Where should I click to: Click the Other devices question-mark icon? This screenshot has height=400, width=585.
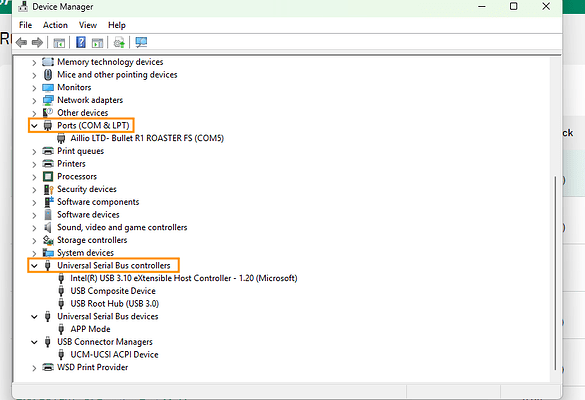click(48, 112)
